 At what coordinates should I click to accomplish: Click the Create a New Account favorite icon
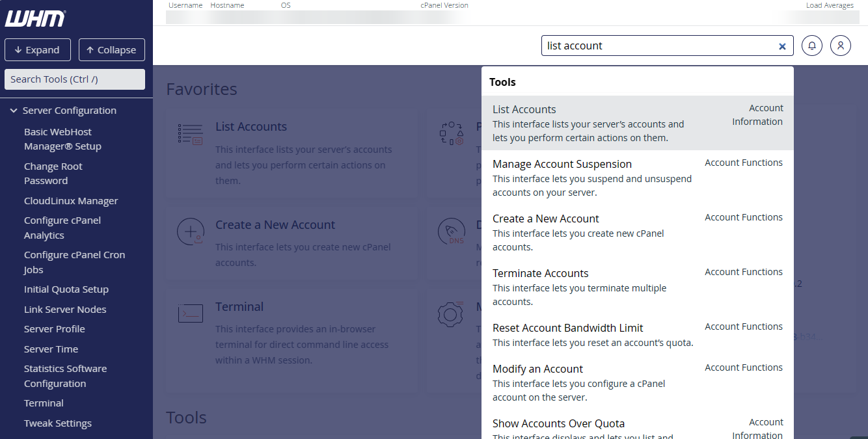(x=190, y=232)
